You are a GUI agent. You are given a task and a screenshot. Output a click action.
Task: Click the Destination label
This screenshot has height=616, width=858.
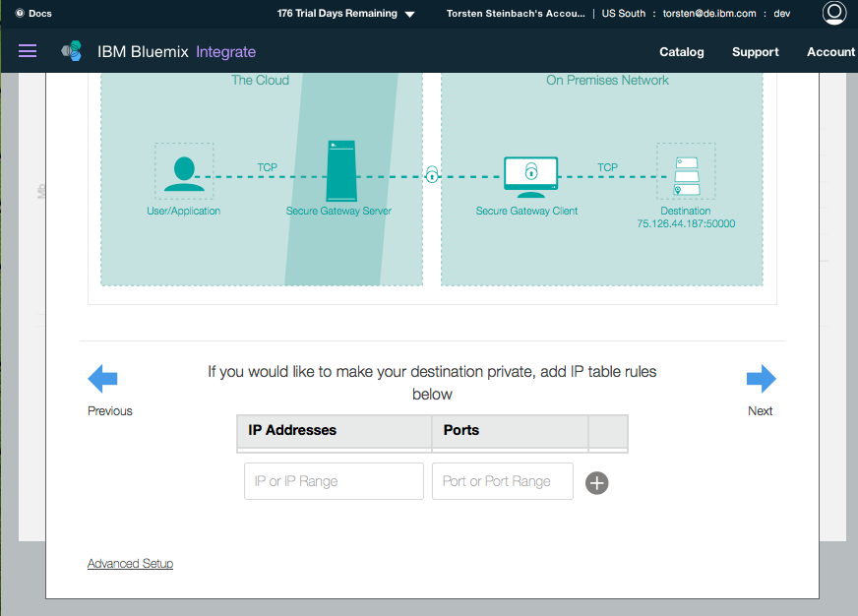(685, 211)
